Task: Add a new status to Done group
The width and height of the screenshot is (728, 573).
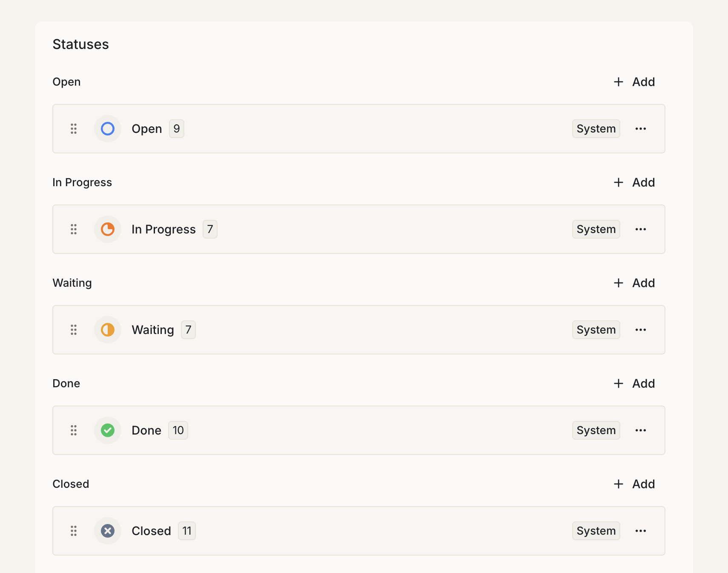Action: point(634,383)
